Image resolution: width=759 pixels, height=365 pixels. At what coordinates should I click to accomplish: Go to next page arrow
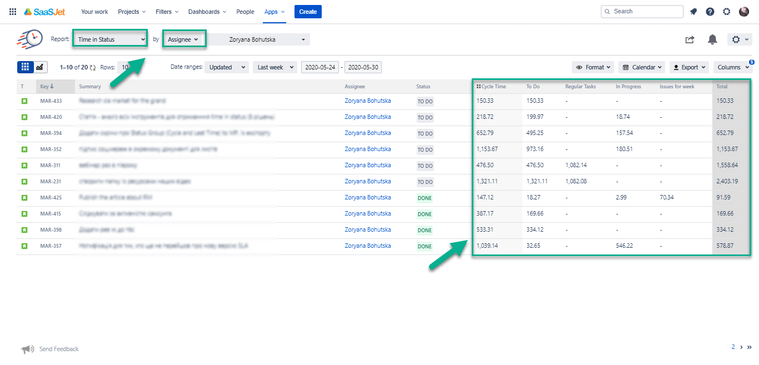tap(742, 347)
